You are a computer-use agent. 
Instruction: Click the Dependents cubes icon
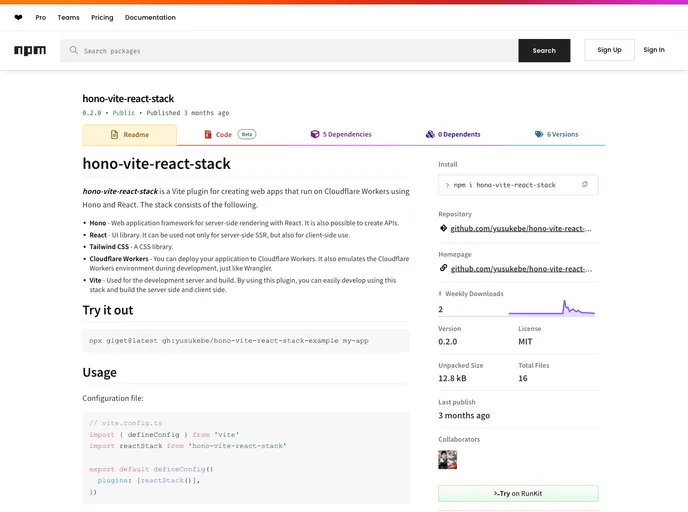(430, 134)
